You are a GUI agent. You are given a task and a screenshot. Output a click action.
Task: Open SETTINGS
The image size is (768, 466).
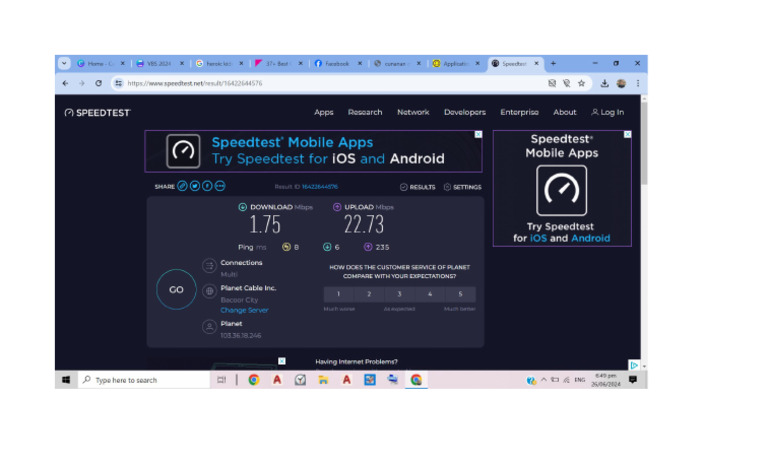[462, 187]
